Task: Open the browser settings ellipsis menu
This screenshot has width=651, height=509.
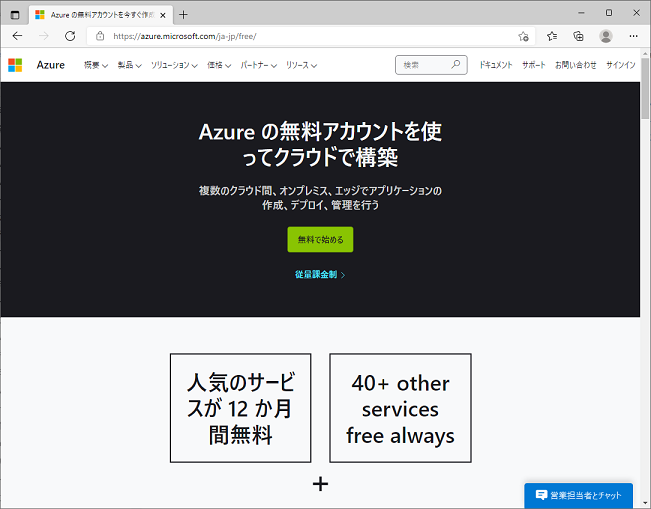Action: pyautogui.click(x=633, y=36)
